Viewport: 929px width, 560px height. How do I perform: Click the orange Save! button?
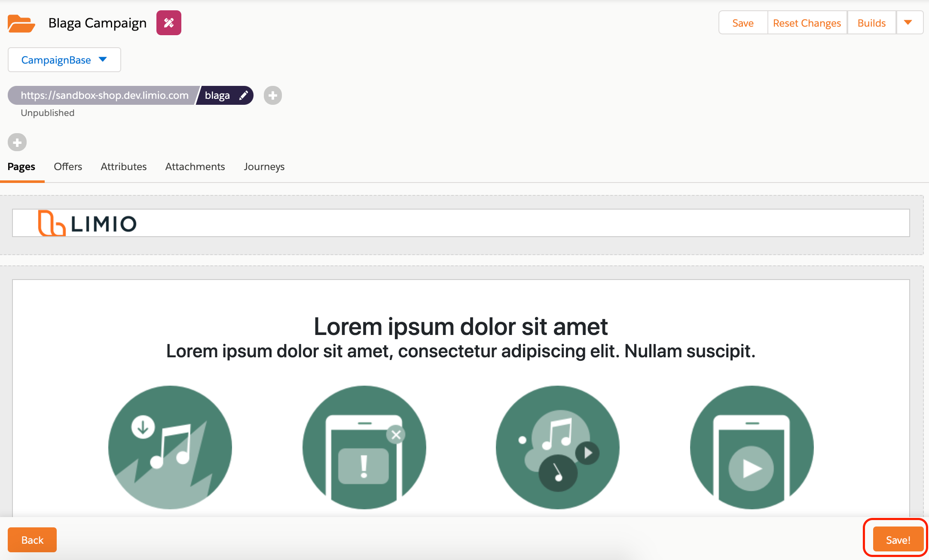click(x=898, y=539)
